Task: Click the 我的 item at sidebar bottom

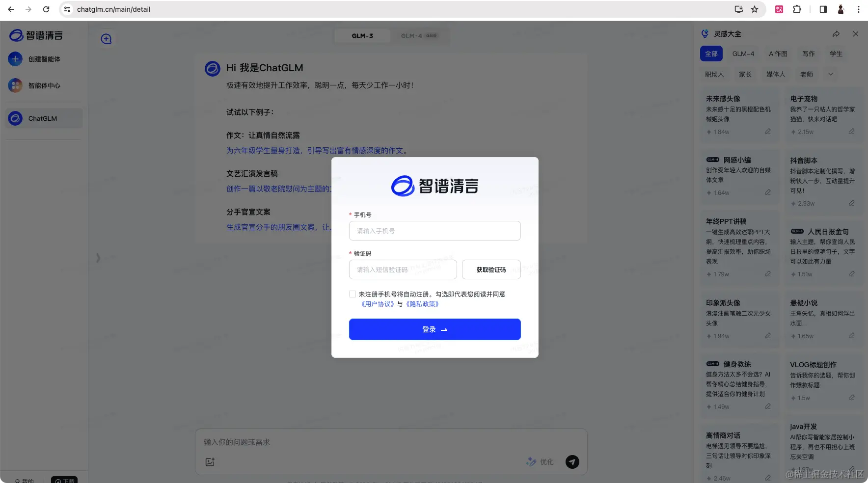Action: 25,481
